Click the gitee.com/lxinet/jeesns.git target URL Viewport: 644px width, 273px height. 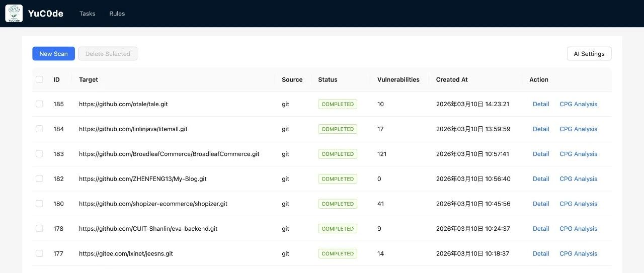click(126, 253)
